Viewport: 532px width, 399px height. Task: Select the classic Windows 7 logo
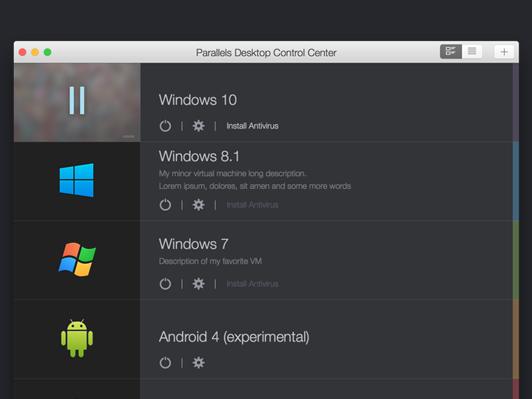pos(76,259)
